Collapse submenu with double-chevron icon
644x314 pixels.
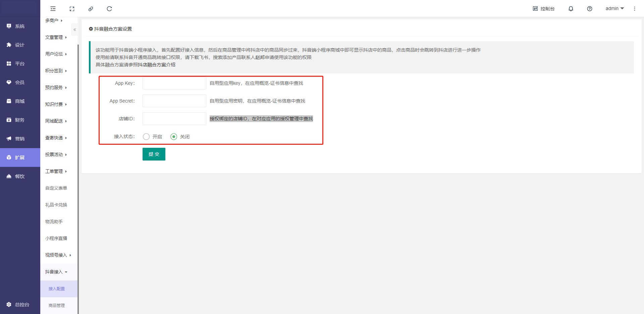click(75, 30)
